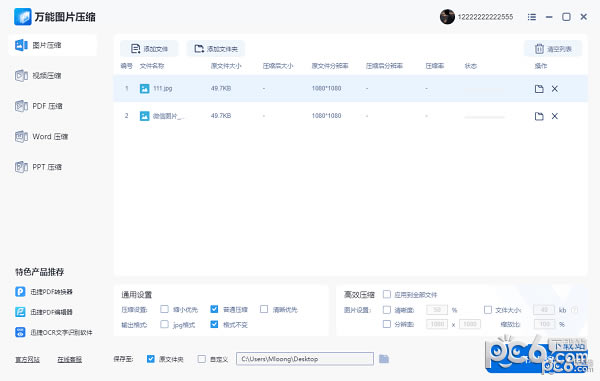Click the image file icon for 111.jpg
The width and height of the screenshot is (600, 381).
[x=144, y=89]
